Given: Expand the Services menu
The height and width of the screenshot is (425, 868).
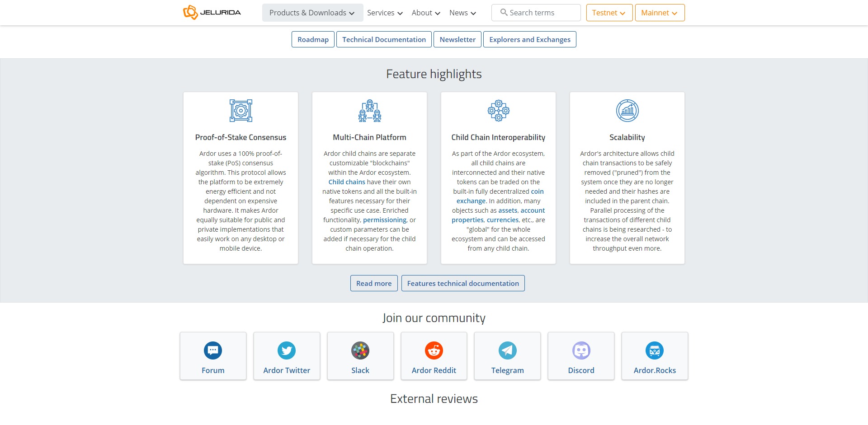Looking at the screenshot, I should click(385, 13).
